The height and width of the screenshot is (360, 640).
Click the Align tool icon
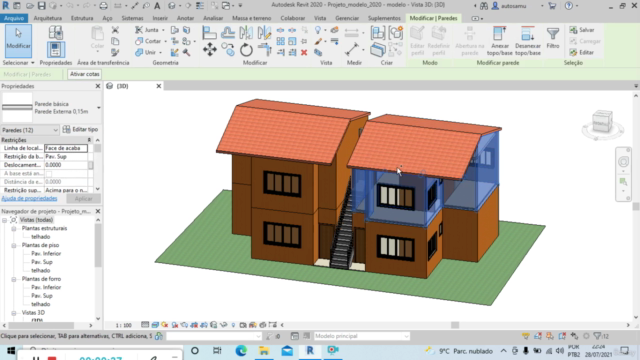tap(209, 33)
